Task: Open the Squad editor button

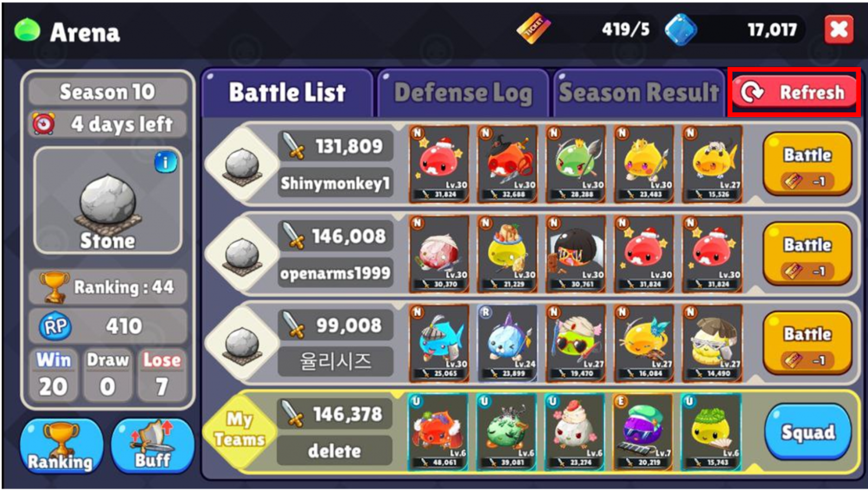Action: tap(808, 432)
